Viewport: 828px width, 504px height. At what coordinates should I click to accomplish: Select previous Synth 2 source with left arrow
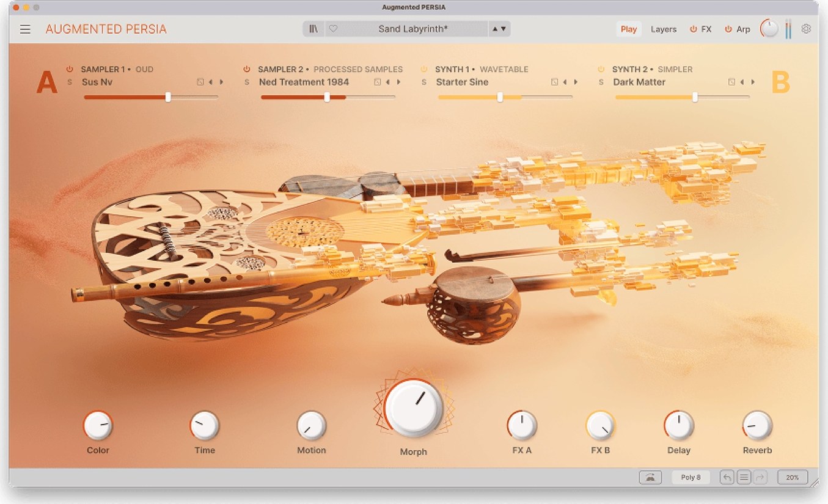pos(742,82)
